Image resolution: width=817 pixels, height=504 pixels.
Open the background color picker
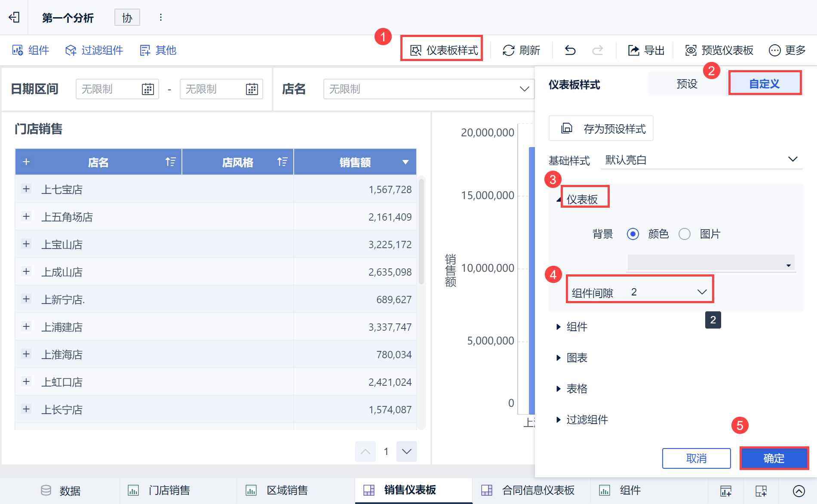point(711,263)
